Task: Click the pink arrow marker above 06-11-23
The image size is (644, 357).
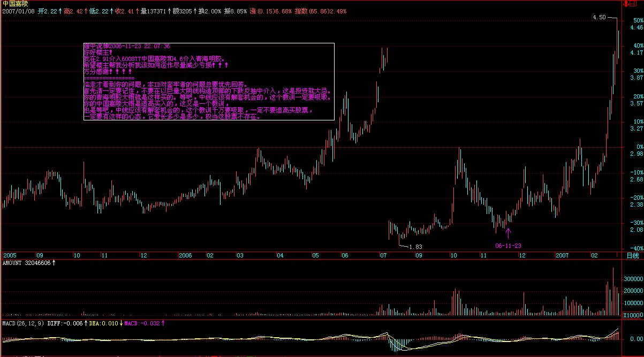Action: [508, 232]
